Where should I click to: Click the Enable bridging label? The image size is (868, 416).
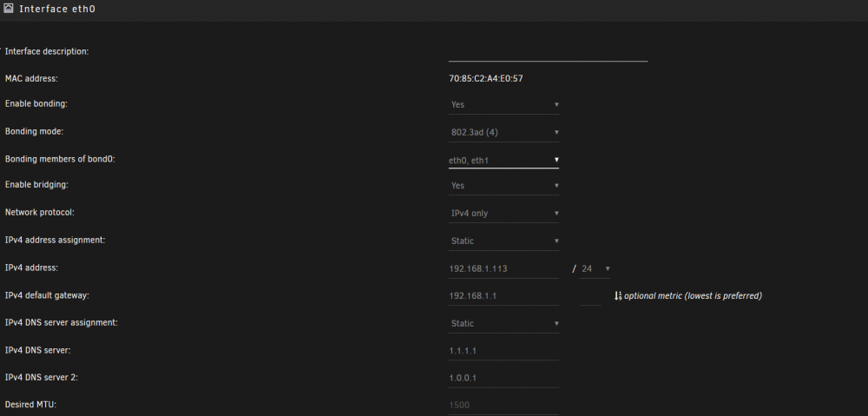click(x=36, y=184)
